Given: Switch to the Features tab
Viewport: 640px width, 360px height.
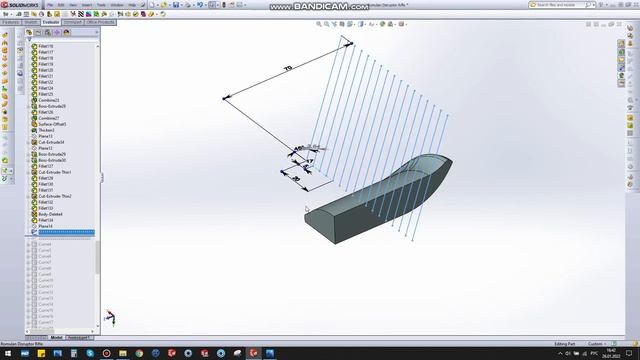Looking at the screenshot, I should tap(11, 22).
